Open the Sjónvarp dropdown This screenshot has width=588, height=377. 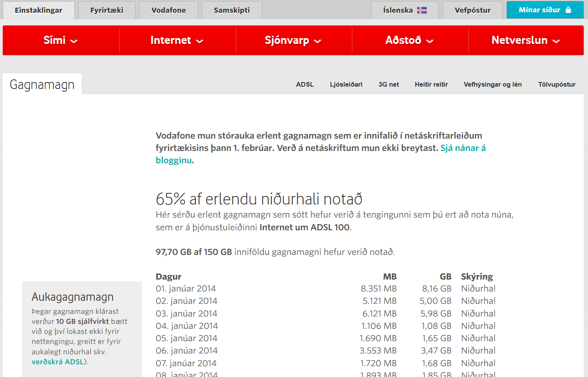318,41
